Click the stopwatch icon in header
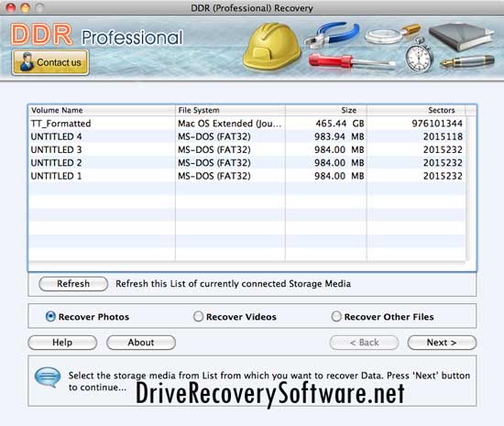Screen dimensions: 504x426 pos(418,55)
